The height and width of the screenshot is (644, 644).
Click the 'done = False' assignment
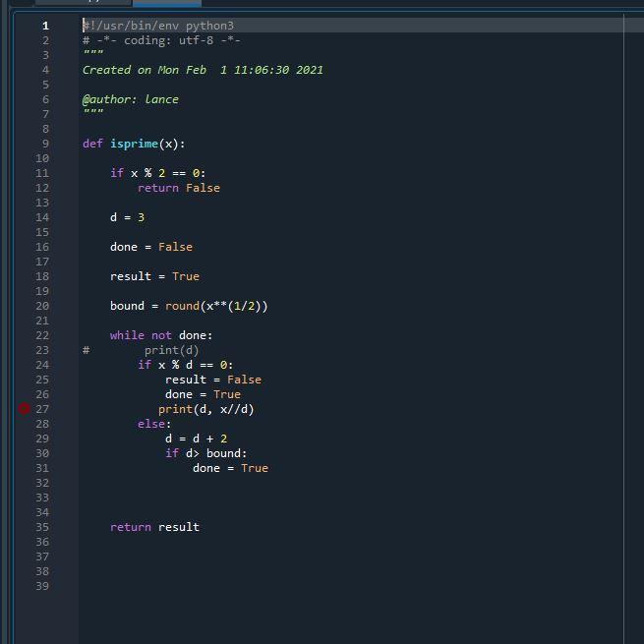(x=151, y=247)
